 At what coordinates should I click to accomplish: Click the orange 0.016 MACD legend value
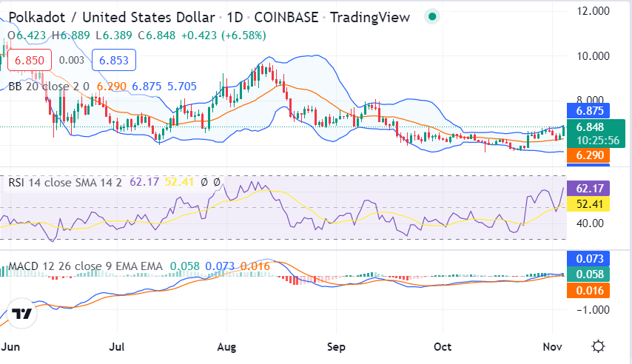tap(255, 266)
